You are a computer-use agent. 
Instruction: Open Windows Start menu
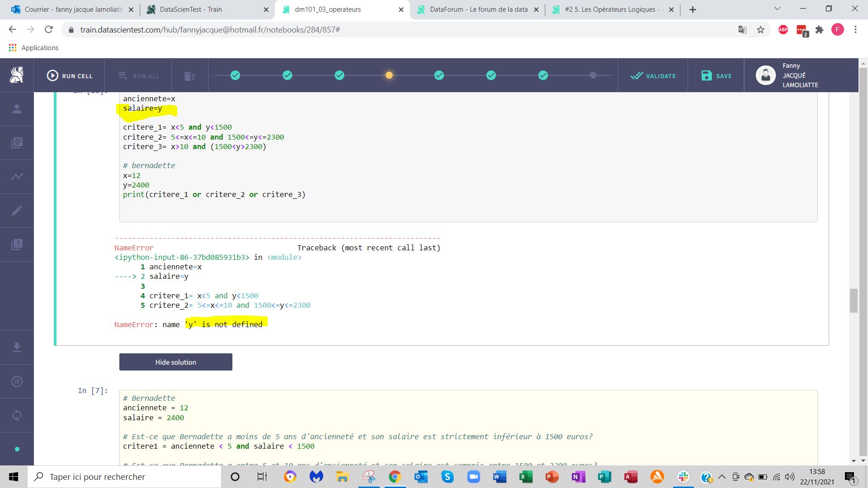click(x=14, y=477)
